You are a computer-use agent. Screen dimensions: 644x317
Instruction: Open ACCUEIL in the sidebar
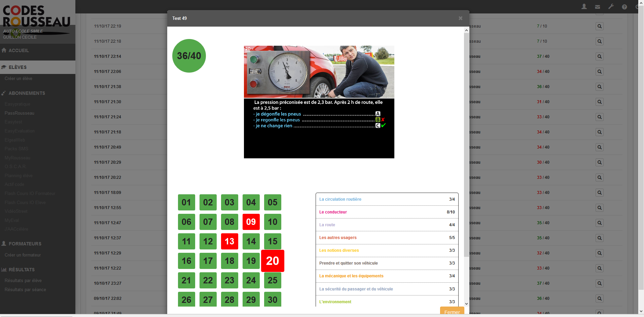point(19,50)
